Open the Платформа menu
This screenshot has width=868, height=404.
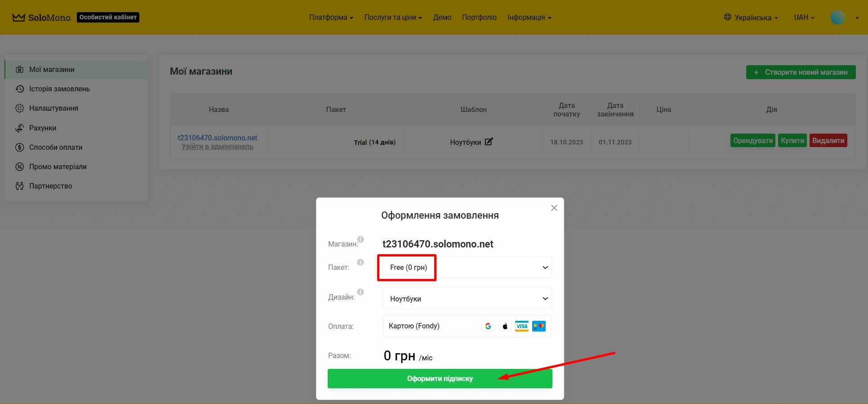point(331,18)
